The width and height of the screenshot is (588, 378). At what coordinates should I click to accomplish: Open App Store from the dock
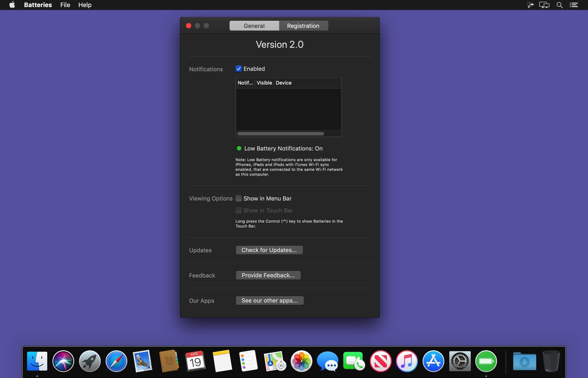click(x=433, y=361)
